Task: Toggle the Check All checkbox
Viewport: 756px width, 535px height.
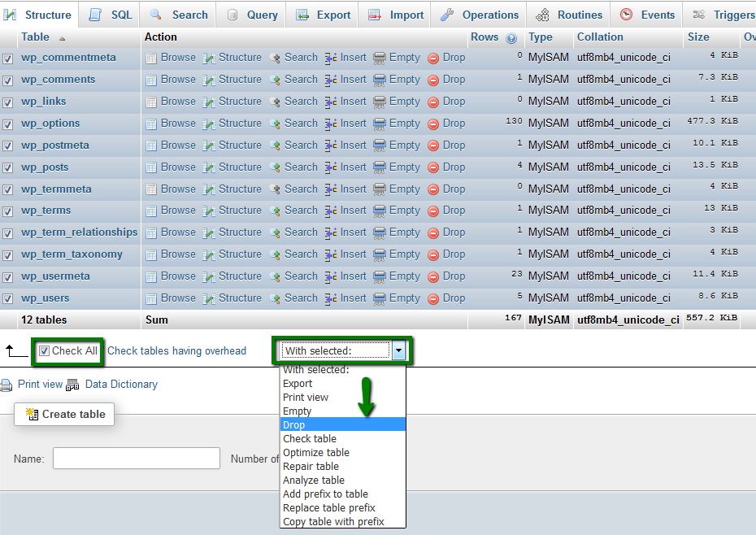Action: click(x=44, y=350)
